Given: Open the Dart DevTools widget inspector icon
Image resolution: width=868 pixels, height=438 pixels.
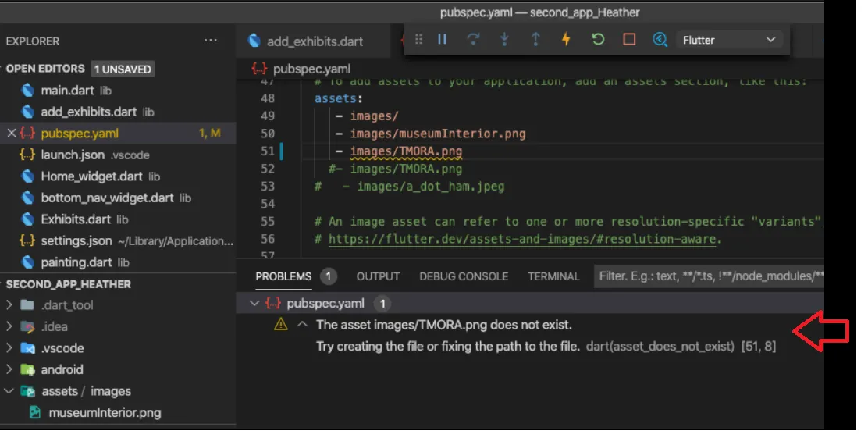Looking at the screenshot, I should click(660, 39).
